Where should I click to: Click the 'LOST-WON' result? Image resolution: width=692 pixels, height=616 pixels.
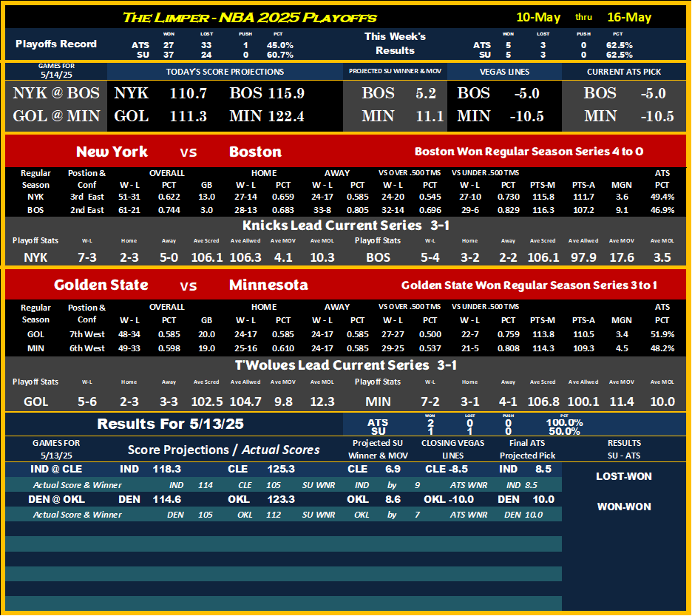pos(623,476)
